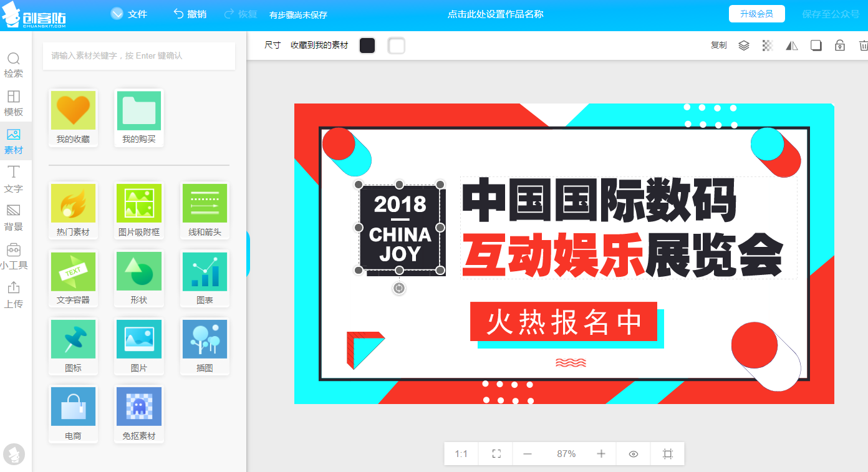The image size is (868, 472).
Task: Click the 升级会员 upgrade button
Action: tap(756, 14)
